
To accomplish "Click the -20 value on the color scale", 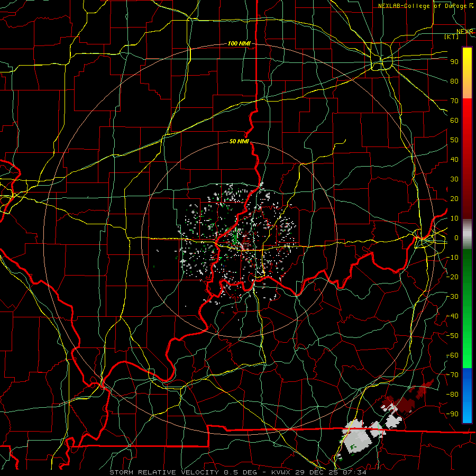I will pos(453,277).
